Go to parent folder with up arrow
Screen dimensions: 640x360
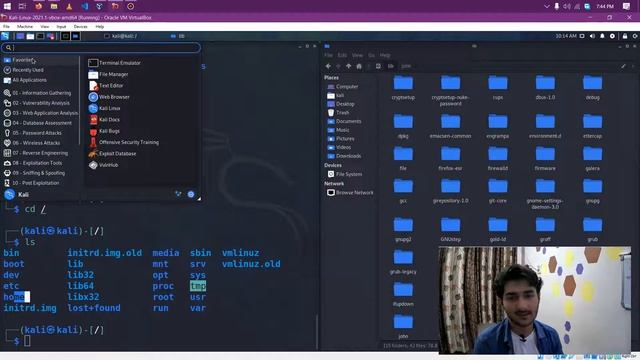(x=349, y=66)
